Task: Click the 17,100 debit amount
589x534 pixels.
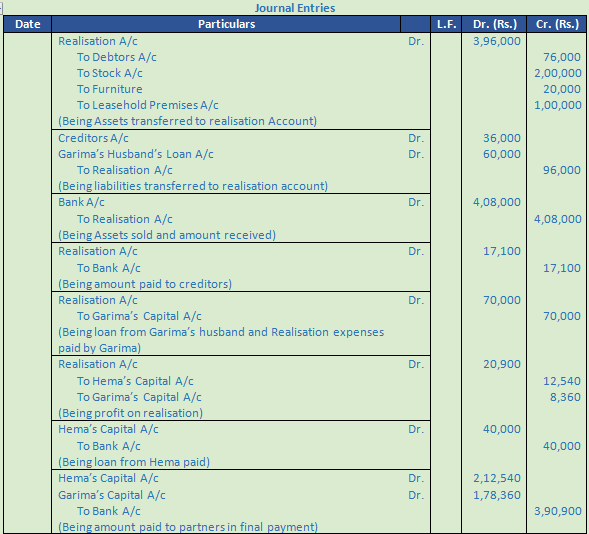Action: 502,251
